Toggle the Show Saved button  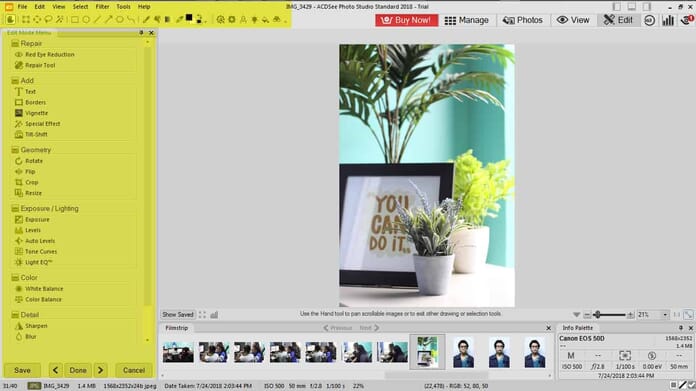pos(178,315)
